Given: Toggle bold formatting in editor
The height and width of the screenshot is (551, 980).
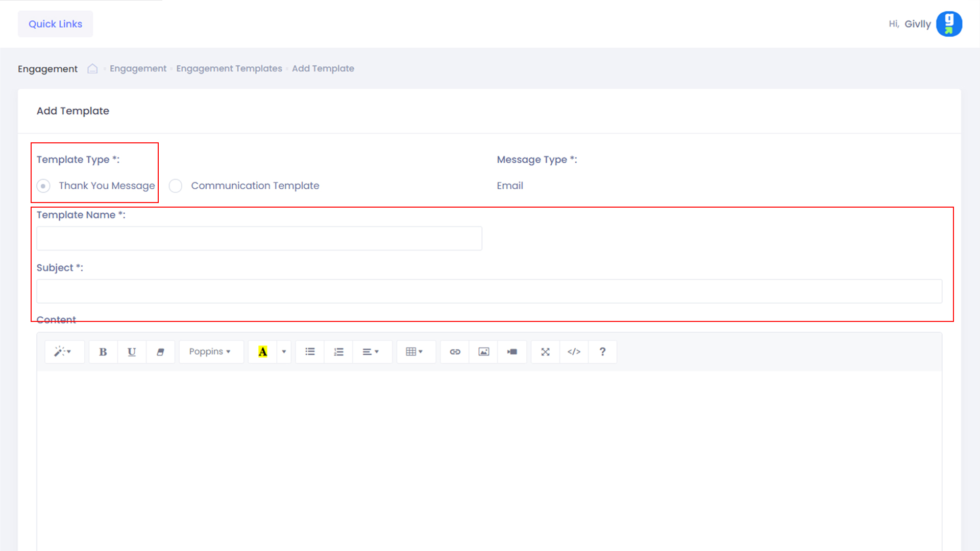Looking at the screenshot, I should (103, 352).
